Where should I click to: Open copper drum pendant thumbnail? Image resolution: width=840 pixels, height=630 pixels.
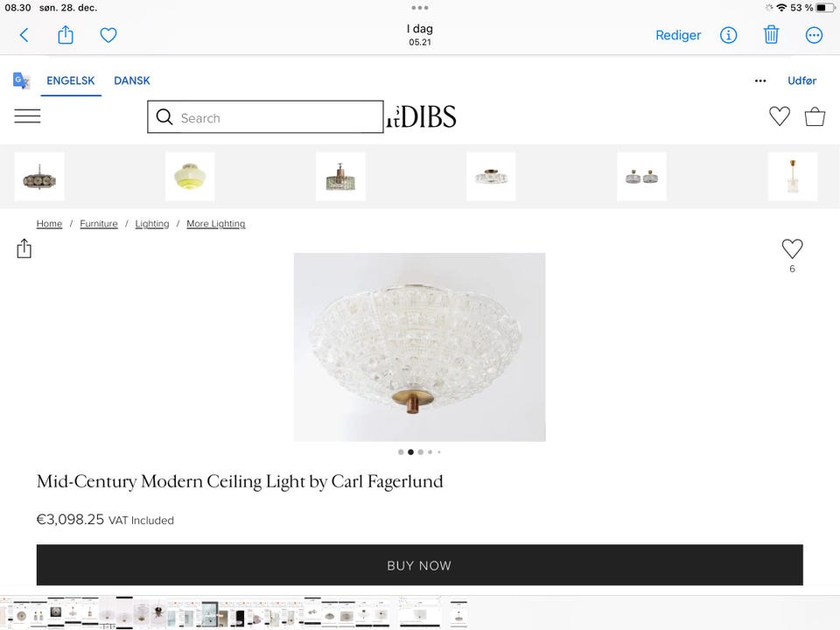pos(340,177)
